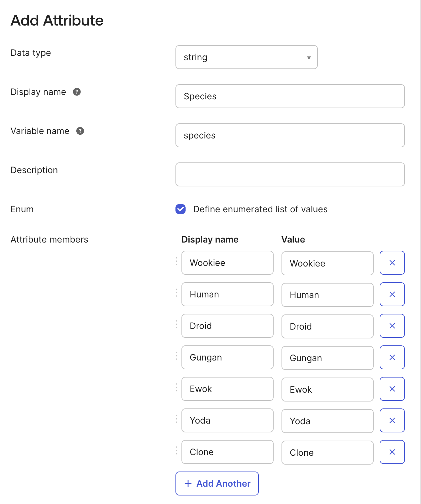Remove the Ewok attribute member
Viewport: 421px width, 504px height.
(392, 389)
